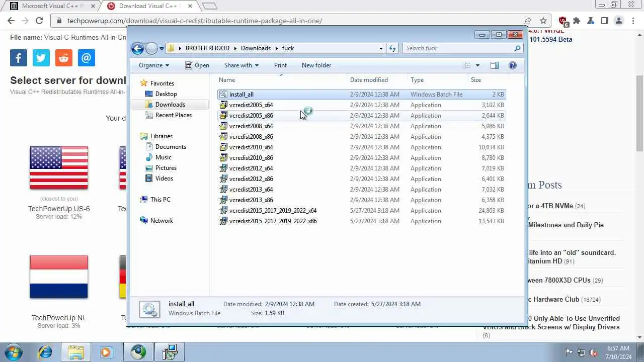Select the vcredist2012_x86 file
Screen dimensions: 644x362
(361, 179)
